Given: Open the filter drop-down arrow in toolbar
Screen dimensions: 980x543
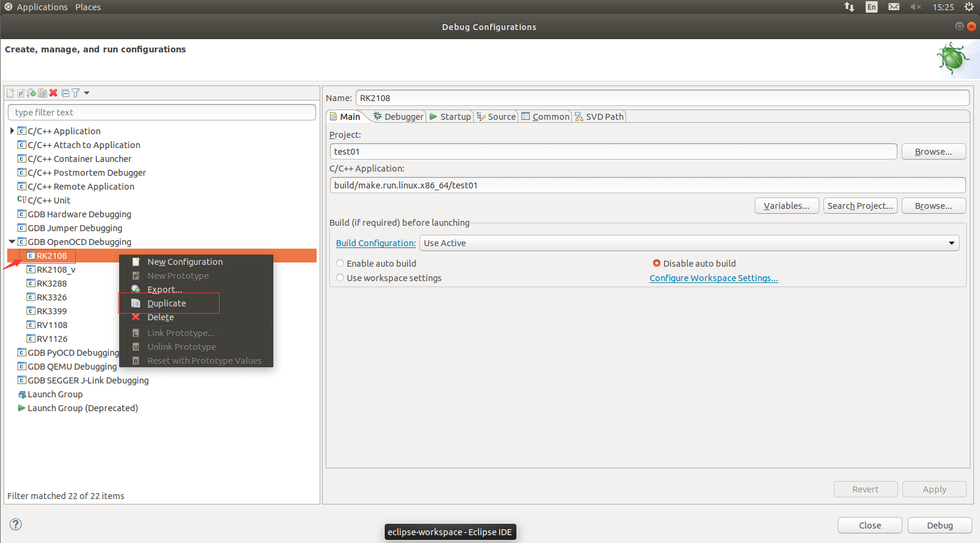Looking at the screenshot, I should point(87,93).
